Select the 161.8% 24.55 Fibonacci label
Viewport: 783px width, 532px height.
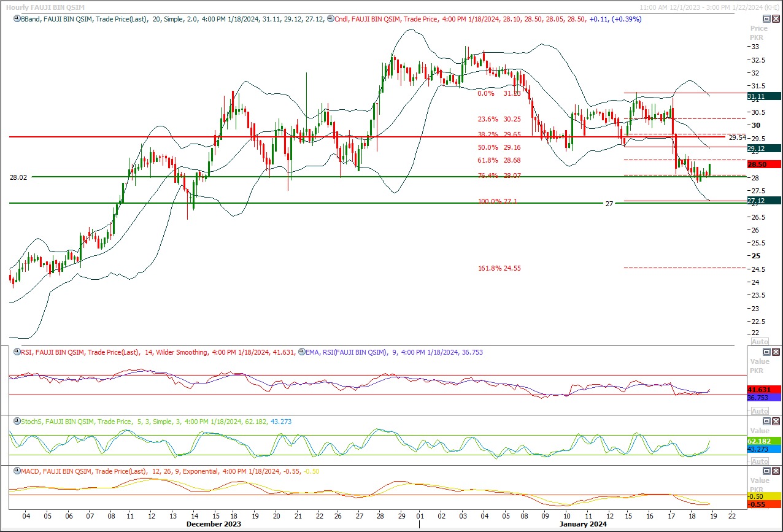[x=499, y=268]
